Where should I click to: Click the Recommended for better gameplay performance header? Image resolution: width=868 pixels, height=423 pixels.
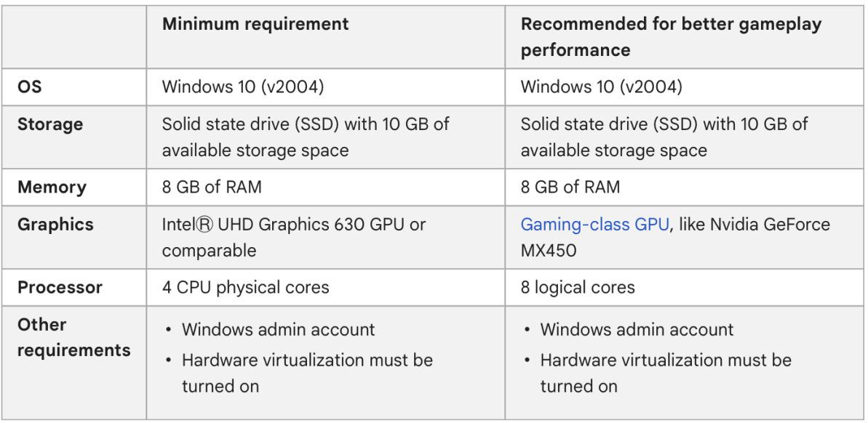click(x=670, y=36)
